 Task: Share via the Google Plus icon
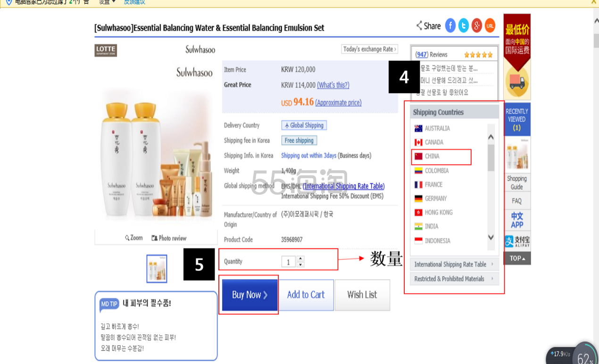coord(477,26)
